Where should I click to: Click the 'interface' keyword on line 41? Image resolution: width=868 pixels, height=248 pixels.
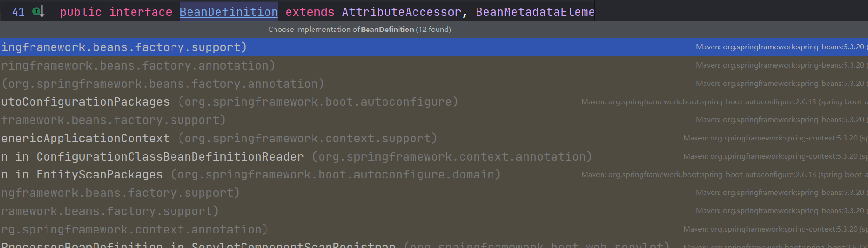[141, 12]
